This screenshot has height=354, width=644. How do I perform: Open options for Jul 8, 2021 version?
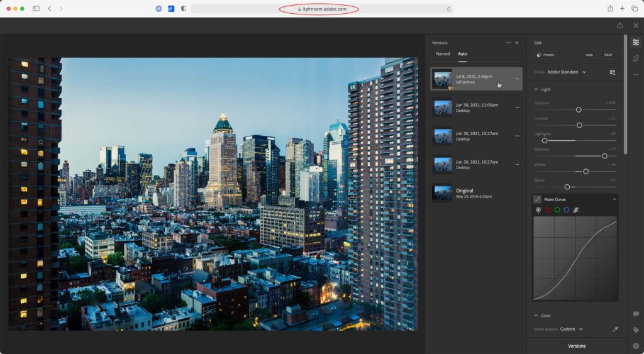517,79
